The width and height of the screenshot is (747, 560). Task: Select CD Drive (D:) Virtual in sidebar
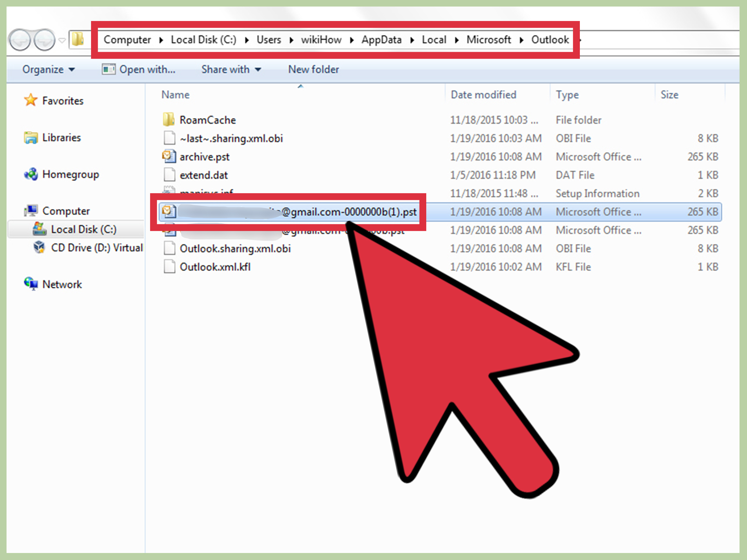coord(97,248)
